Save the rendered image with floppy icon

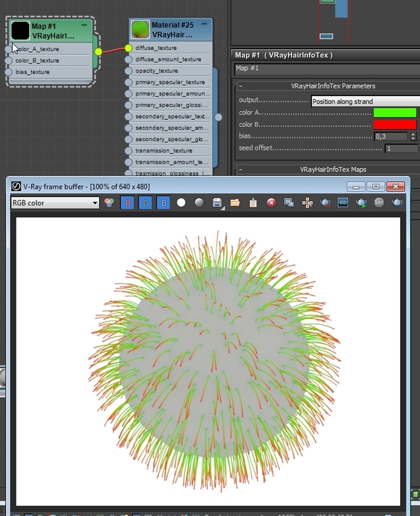(x=217, y=202)
